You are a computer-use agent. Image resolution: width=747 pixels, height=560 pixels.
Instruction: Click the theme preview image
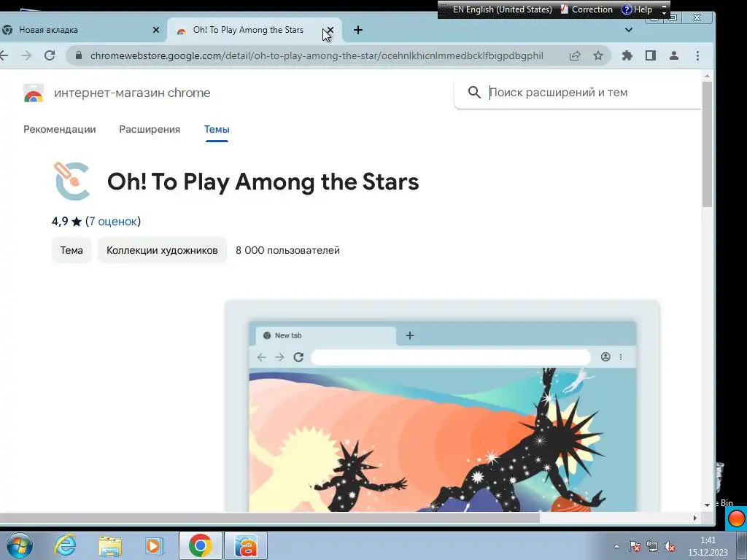[442, 406]
